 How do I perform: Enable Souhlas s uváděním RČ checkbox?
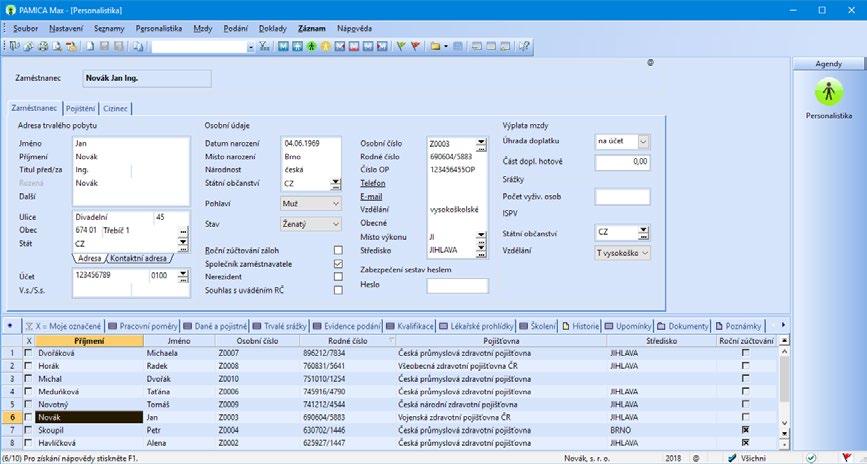pyautogui.click(x=338, y=290)
